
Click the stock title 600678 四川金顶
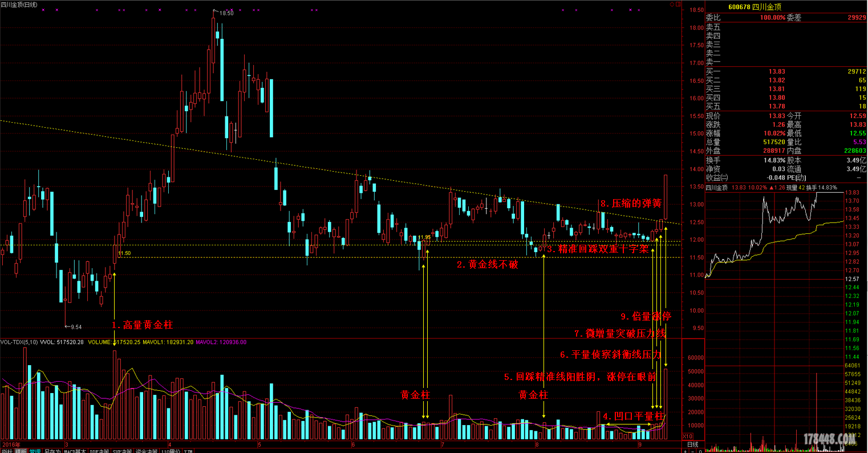coord(755,7)
